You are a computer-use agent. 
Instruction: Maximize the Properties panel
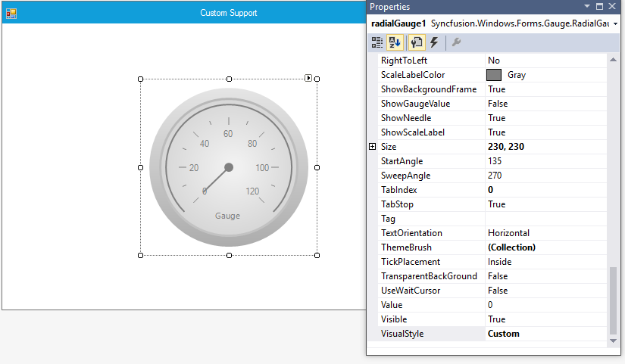click(599, 6)
